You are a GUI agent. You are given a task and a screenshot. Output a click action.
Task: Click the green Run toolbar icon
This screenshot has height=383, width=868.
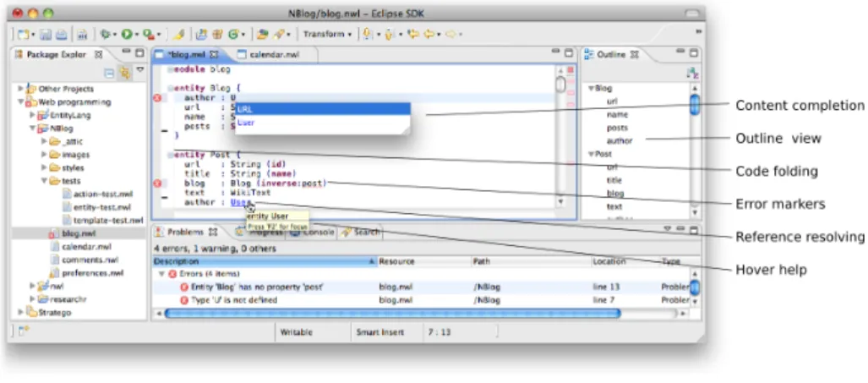point(126,35)
